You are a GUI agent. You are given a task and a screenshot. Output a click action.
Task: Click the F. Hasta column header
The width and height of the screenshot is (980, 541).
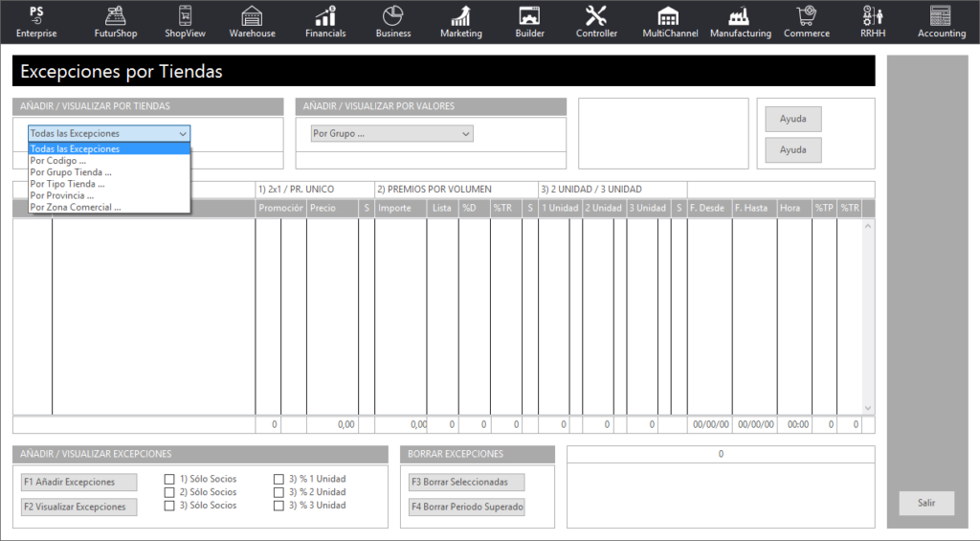point(754,209)
